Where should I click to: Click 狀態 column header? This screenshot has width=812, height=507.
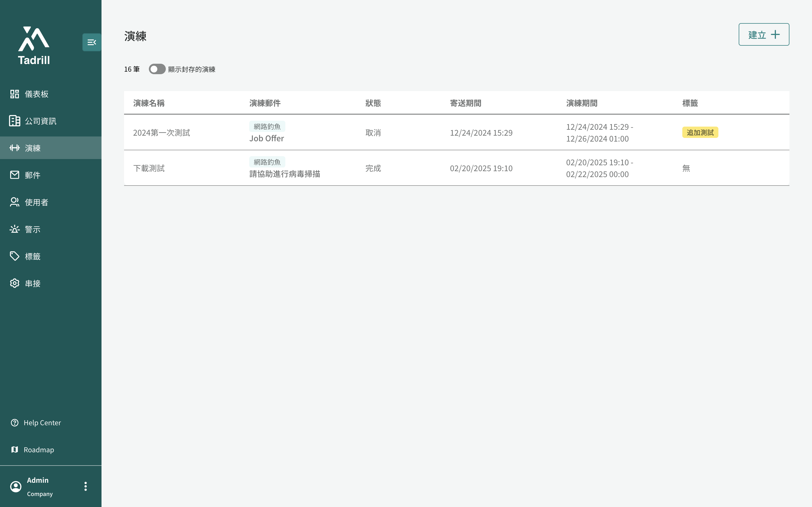[x=373, y=103]
